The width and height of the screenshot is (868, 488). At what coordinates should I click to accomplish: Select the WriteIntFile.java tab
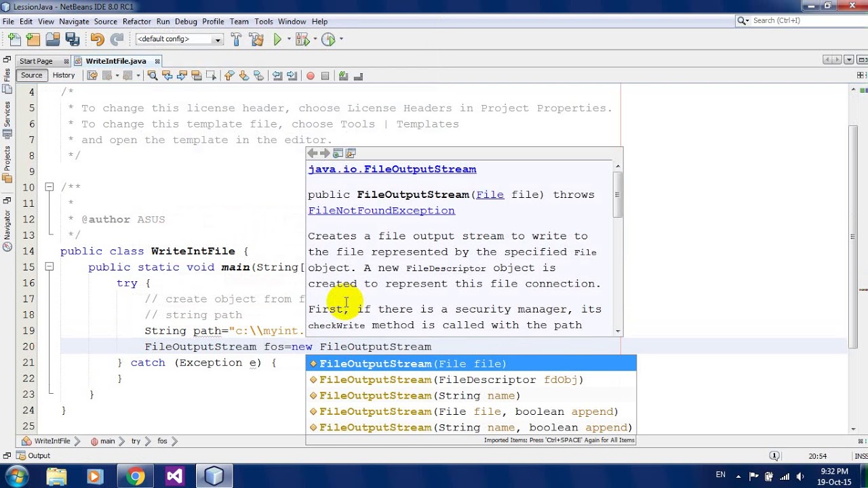(x=116, y=61)
